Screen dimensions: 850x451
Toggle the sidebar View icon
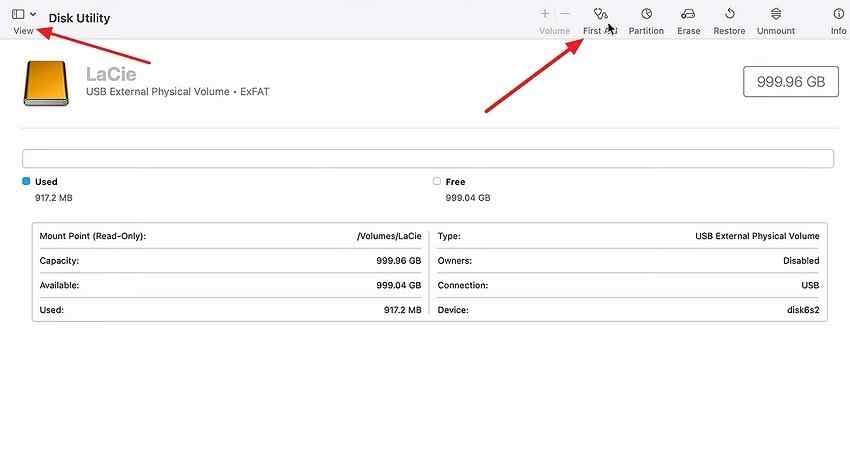coord(18,14)
